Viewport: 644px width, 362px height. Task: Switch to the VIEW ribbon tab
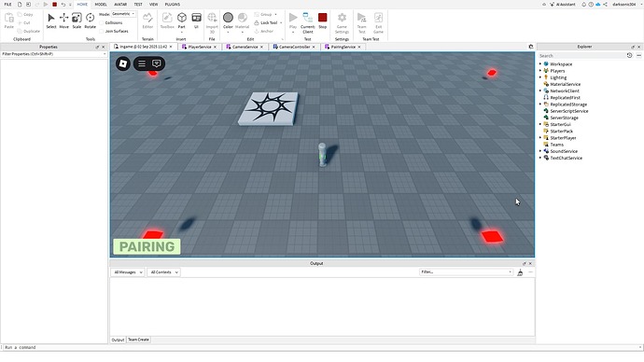point(154,4)
